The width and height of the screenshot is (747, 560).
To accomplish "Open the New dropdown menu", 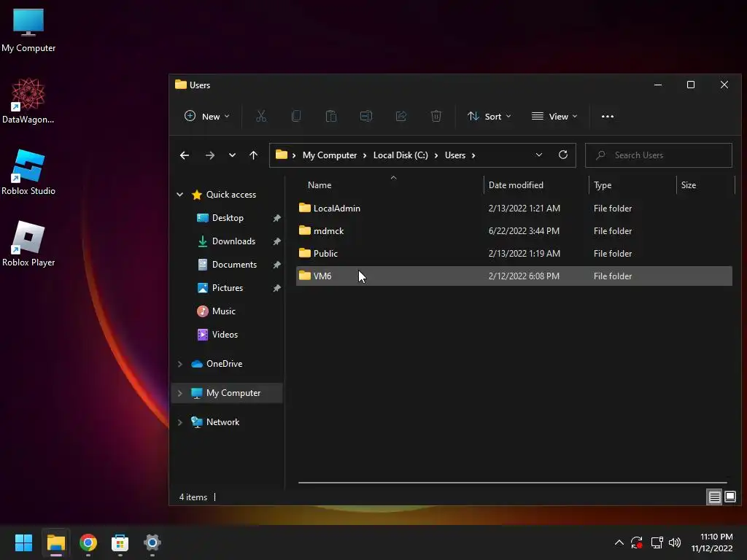I will [x=206, y=116].
